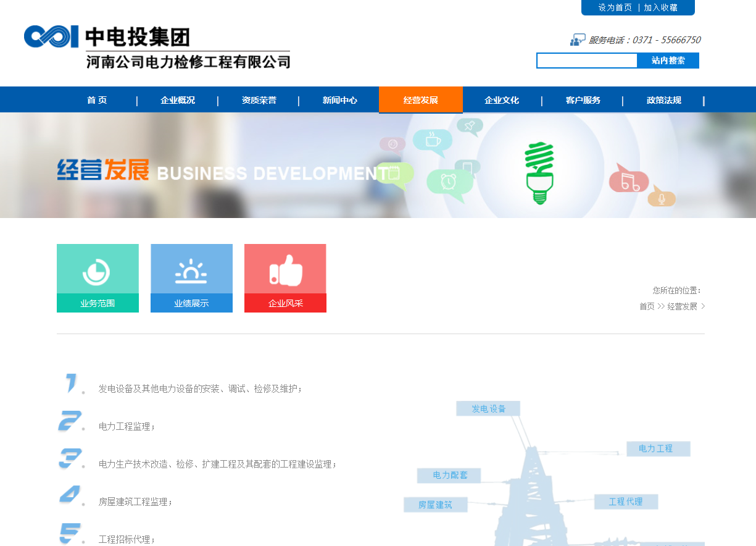
Task: Click the microphone speech bubble icon
Action: tap(662, 198)
